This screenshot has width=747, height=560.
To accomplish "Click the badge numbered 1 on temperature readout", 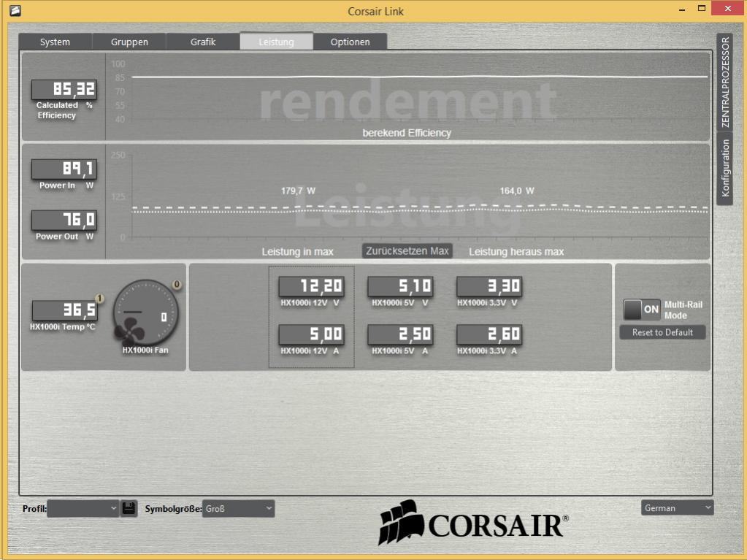I will (99, 299).
